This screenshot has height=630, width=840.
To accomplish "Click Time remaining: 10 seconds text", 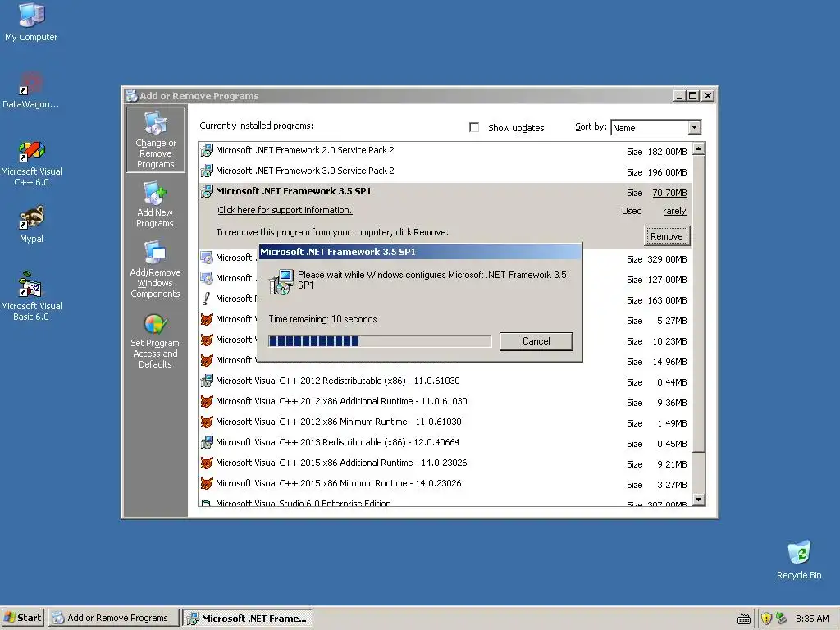I will pos(322,319).
